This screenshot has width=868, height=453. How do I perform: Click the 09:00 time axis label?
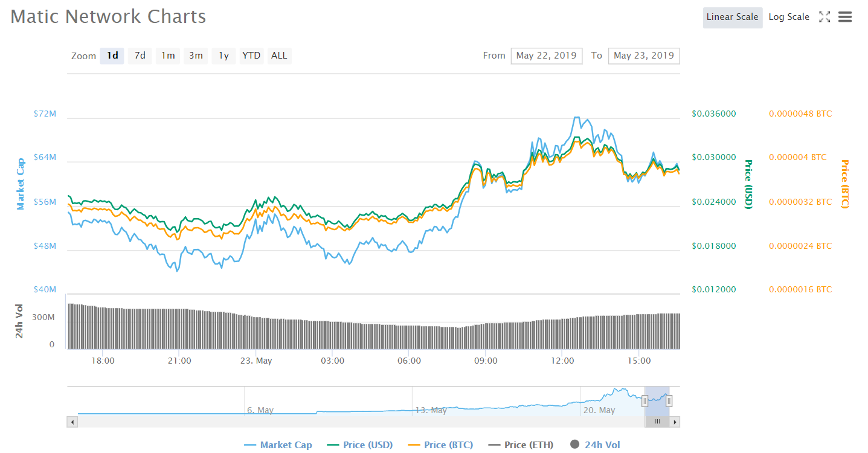486,361
